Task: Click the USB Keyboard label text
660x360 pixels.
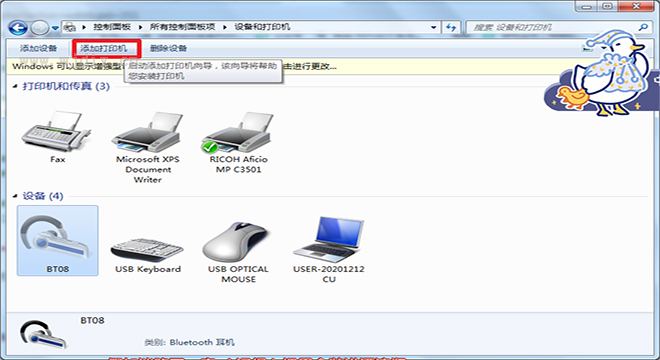Action: pyautogui.click(x=148, y=269)
